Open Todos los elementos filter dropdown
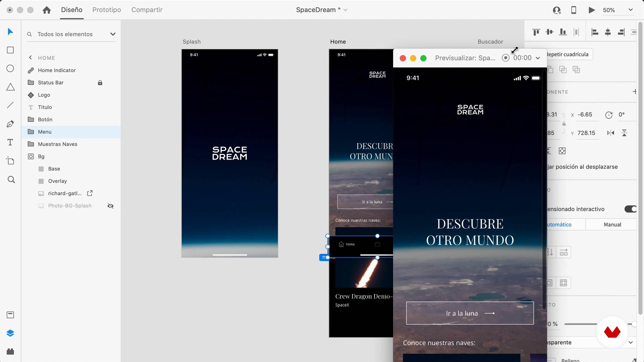Viewport: 644px width, 362px height. pos(113,34)
